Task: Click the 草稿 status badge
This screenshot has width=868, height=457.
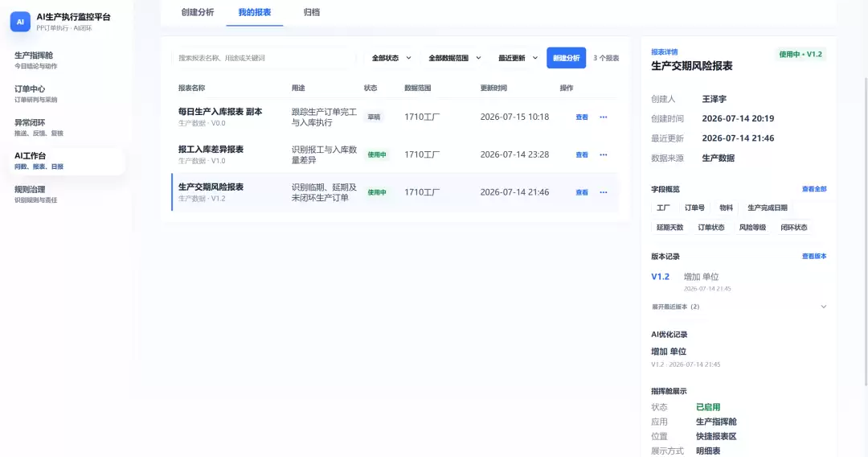Action: 374,117
